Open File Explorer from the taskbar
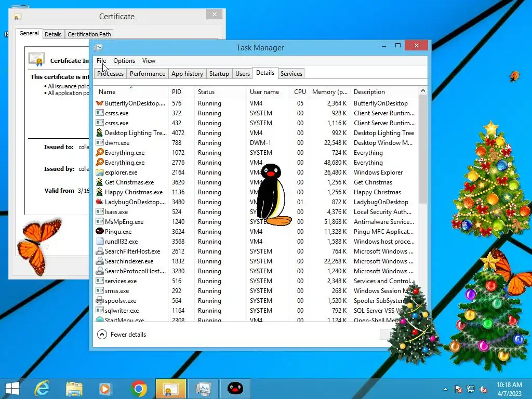Image resolution: width=532 pixels, height=399 pixels. pyautogui.click(x=74, y=389)
